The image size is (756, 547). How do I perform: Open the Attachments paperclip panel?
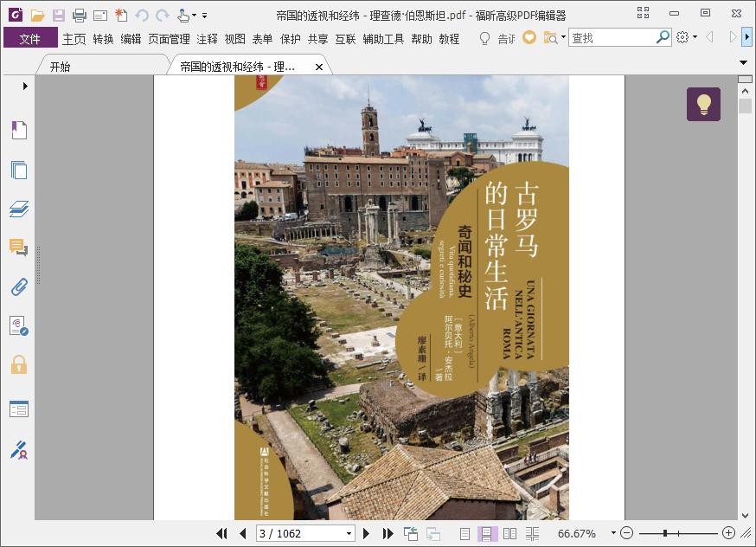[19, 287]
